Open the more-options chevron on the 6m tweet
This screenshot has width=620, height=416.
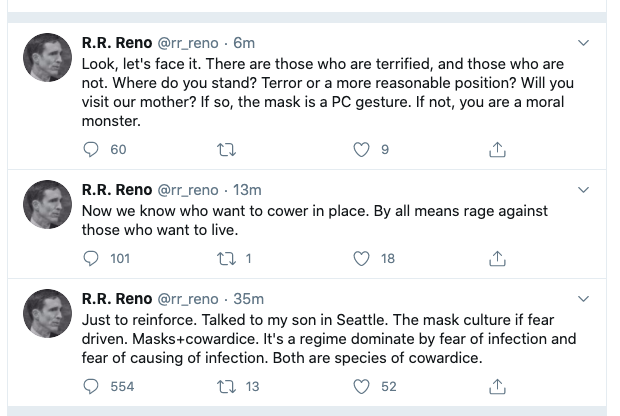tap(586, 43)
